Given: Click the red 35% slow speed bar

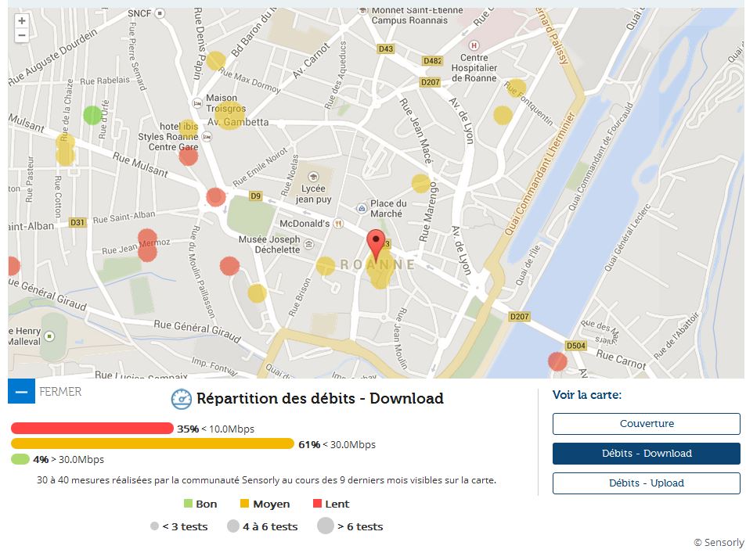Looking at the screenshot, I should (x=92, y=429).
